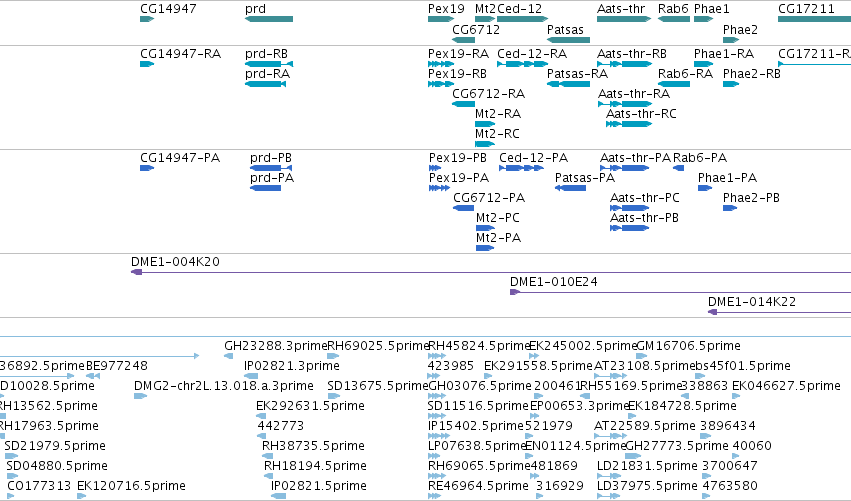The width and height of the screenshot is (851, 501).
Task: Select transcript CG14947-RA
Action: (180, 54)
